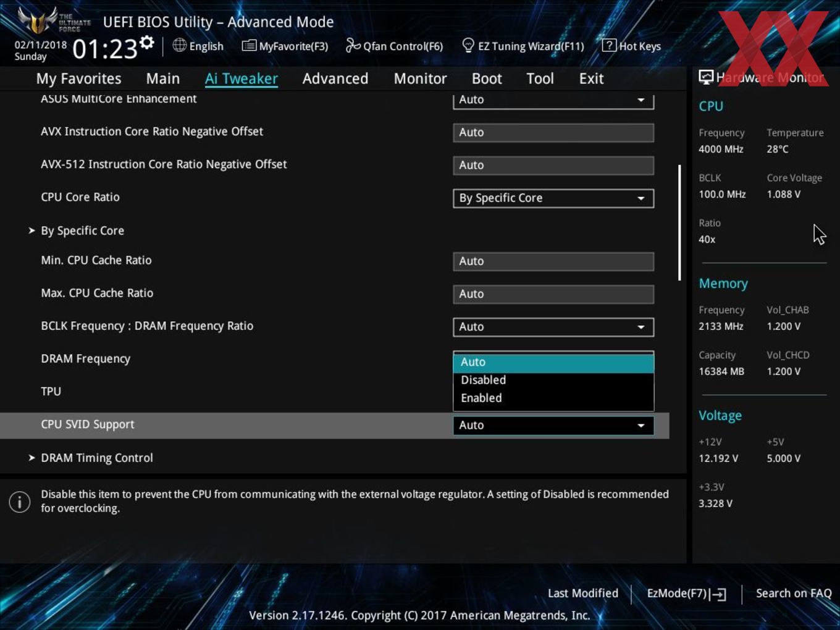Click Min. CPU Cache Ratio label

pyautogui.click(x=96, y=260)
